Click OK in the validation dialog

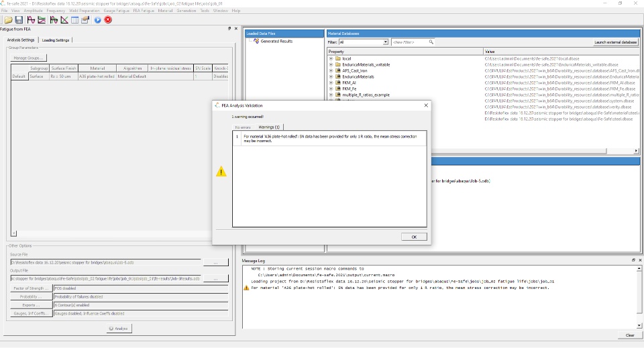(414, 237)
